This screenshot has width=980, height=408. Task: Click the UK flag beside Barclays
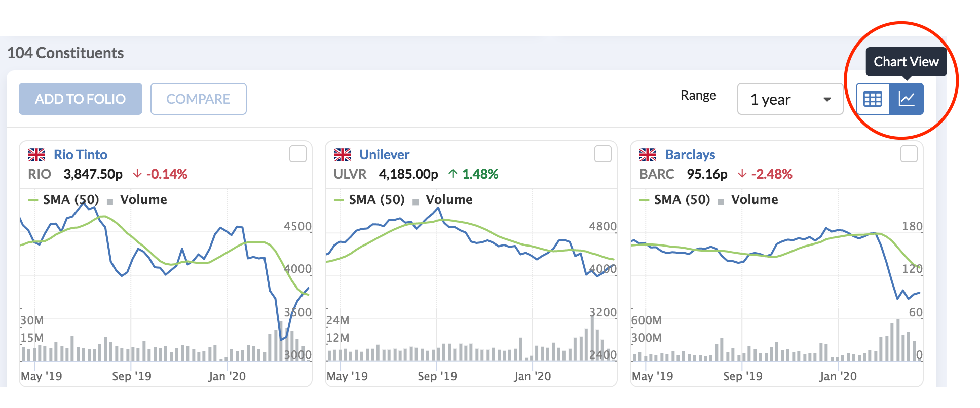pyautogui.click(x=648, y=155)
